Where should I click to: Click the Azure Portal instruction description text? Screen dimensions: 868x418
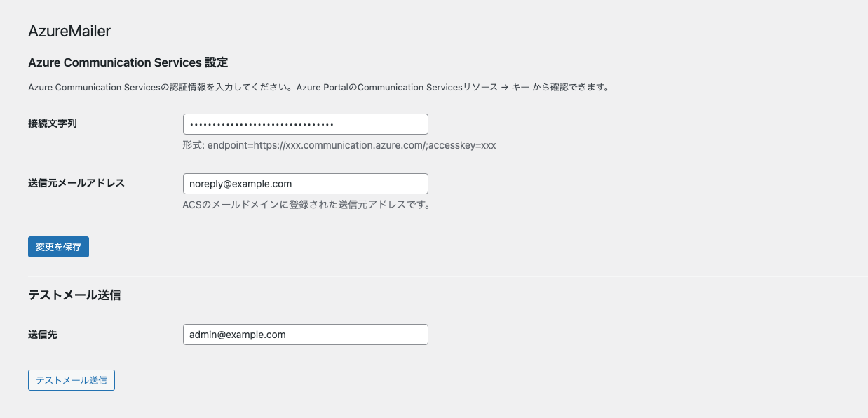[319, 87]
